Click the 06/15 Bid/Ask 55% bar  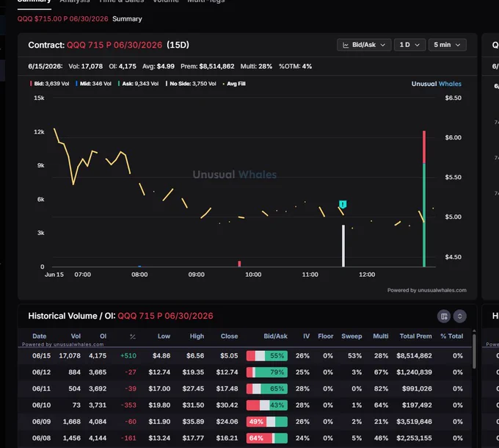click(266, 355)
